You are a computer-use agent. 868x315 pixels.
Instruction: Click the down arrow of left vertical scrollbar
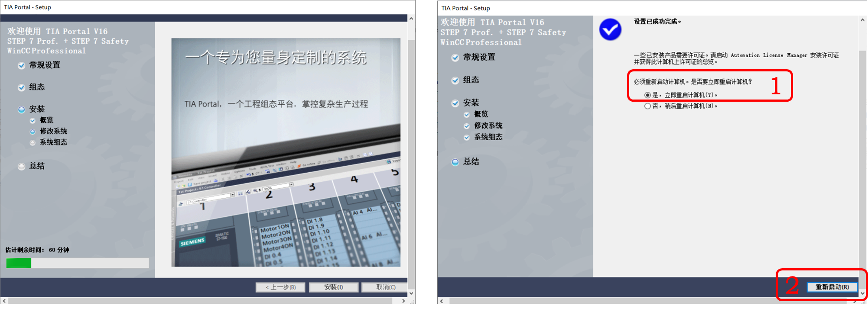411,293
